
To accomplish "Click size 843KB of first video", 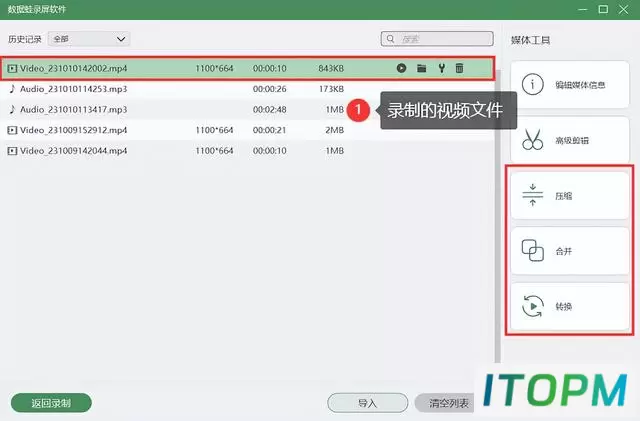I will (x=331, y=68).
